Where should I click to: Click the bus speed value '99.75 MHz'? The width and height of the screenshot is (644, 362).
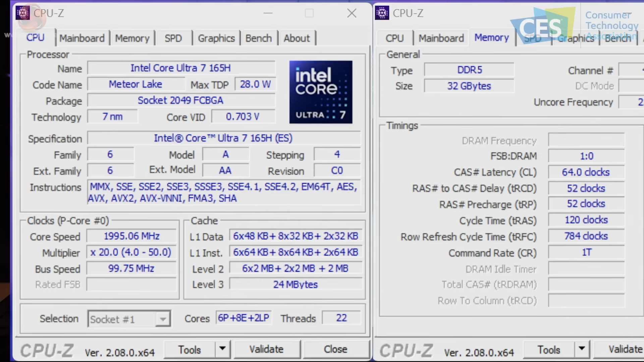(131, 268)
